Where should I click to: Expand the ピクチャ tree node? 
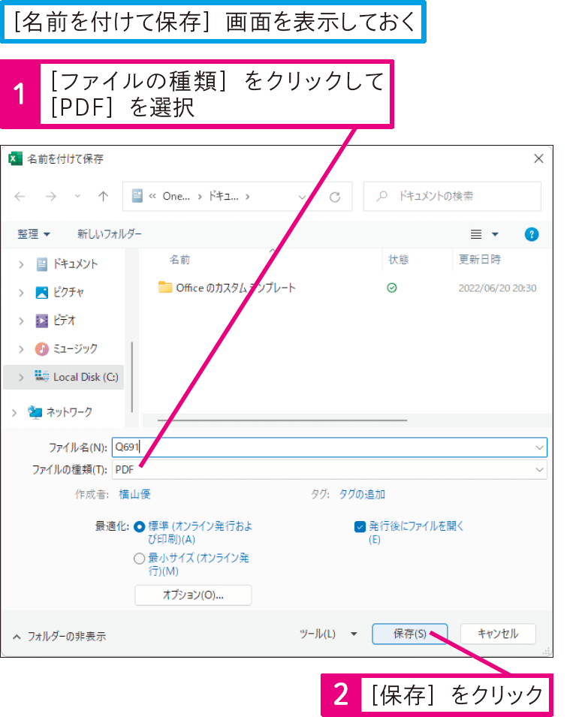[x=21, y=293]
